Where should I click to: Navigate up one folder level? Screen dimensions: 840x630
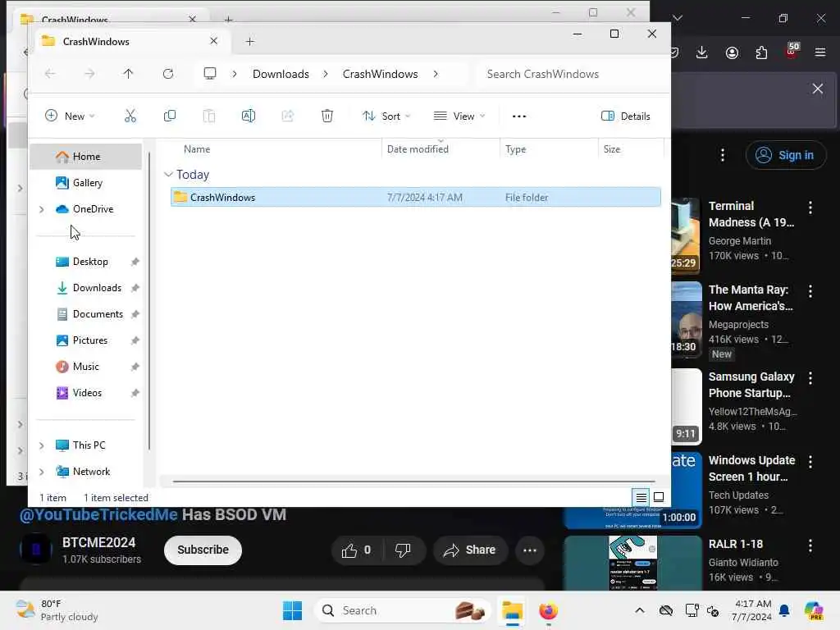pyautogui.click(x=128, y=74)
